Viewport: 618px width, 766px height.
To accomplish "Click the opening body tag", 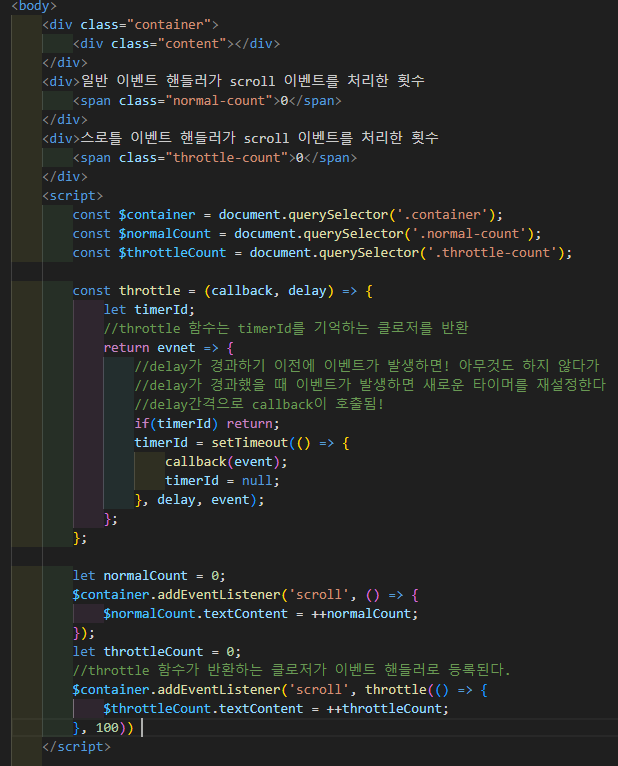I will pyautogui.click(x=34, y=6).
